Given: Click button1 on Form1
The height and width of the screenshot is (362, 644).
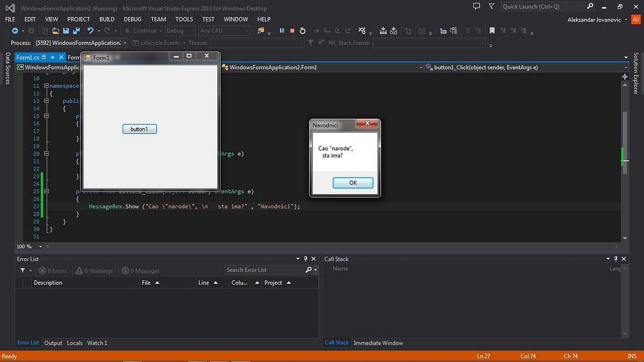Looking at the screenshot, I should 140,129.
